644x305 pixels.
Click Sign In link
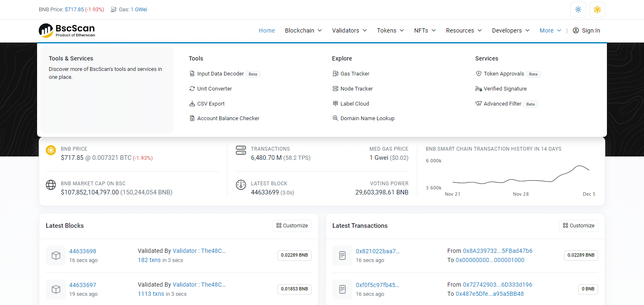586,30
